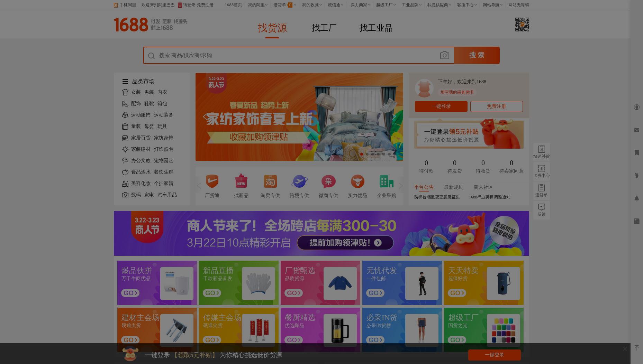Switch to the 找货源 tab

click(x=272, y=28)
